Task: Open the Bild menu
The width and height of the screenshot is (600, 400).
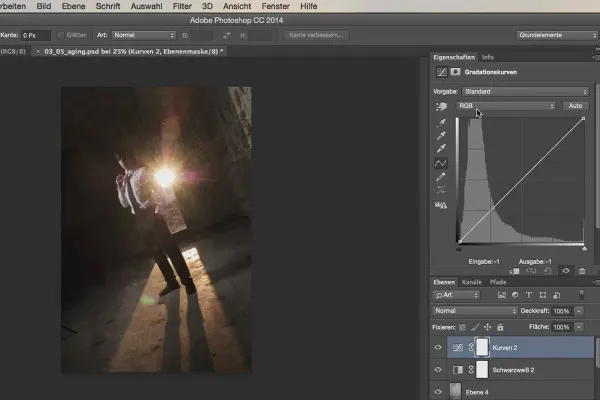Action: [x=44, y=6]
